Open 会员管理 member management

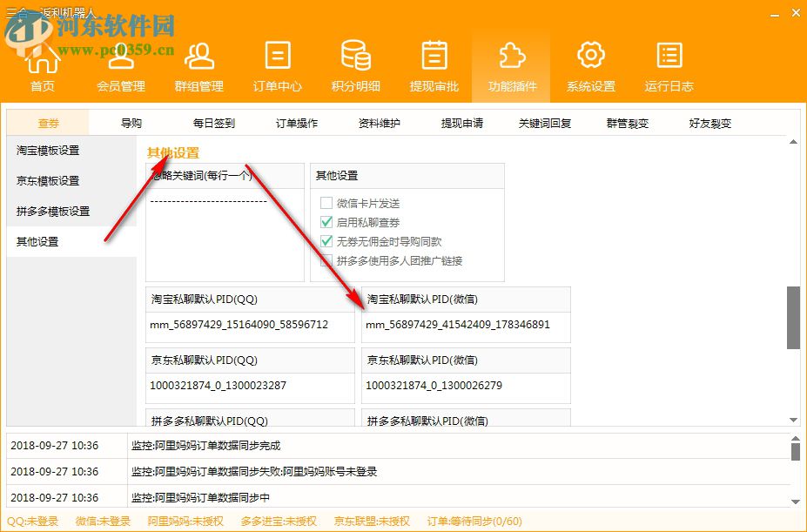point(120,65)
